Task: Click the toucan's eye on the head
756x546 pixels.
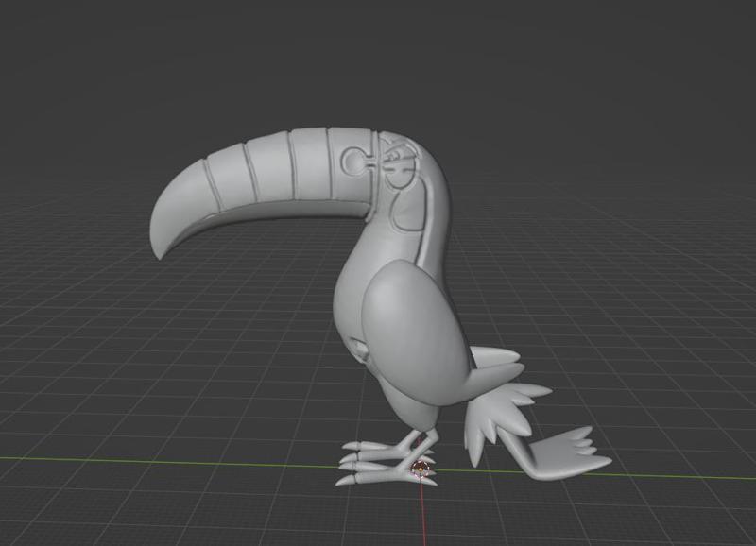Action: tap(401, 166)
